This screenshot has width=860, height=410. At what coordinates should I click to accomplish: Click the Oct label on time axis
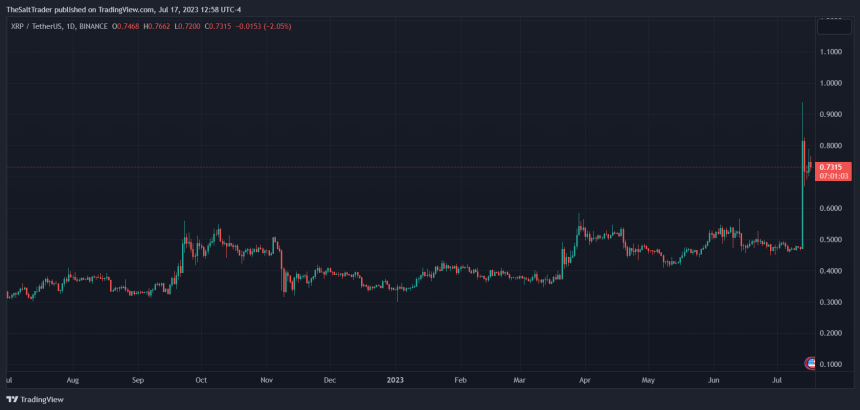click(x=201, y=379)
